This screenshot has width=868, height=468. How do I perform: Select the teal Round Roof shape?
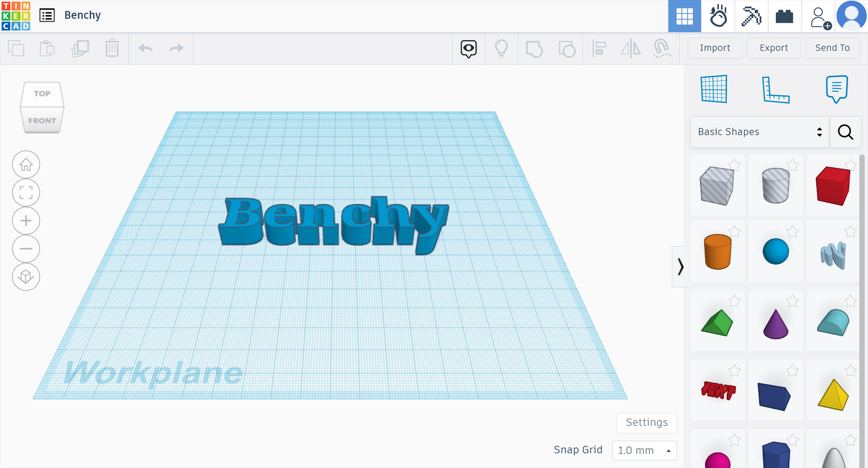pyautogui.click(x=833, y=322)
